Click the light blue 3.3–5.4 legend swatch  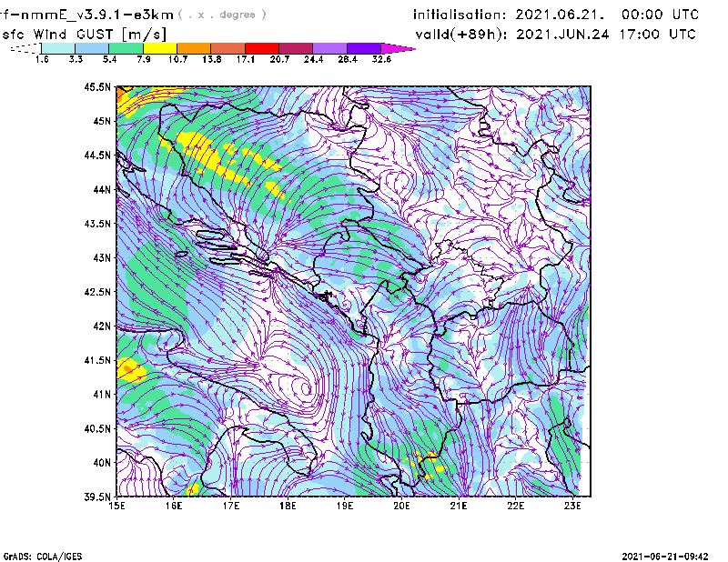[x=92, y=48]
